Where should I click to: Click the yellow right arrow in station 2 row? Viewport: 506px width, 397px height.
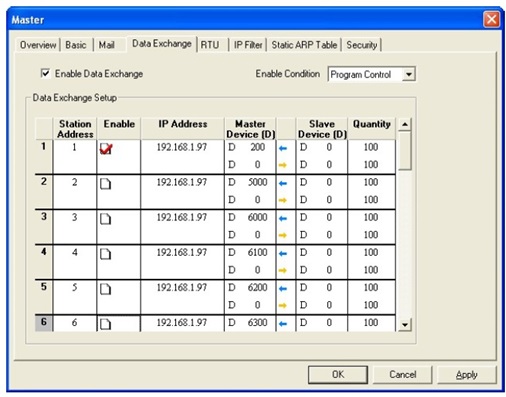[283, 200]
